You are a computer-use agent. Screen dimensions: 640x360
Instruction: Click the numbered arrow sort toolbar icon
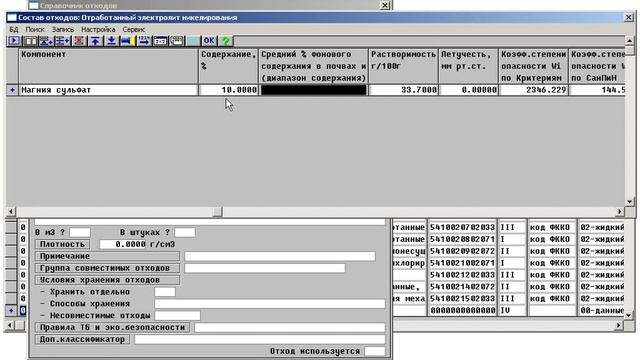[144, 41]
